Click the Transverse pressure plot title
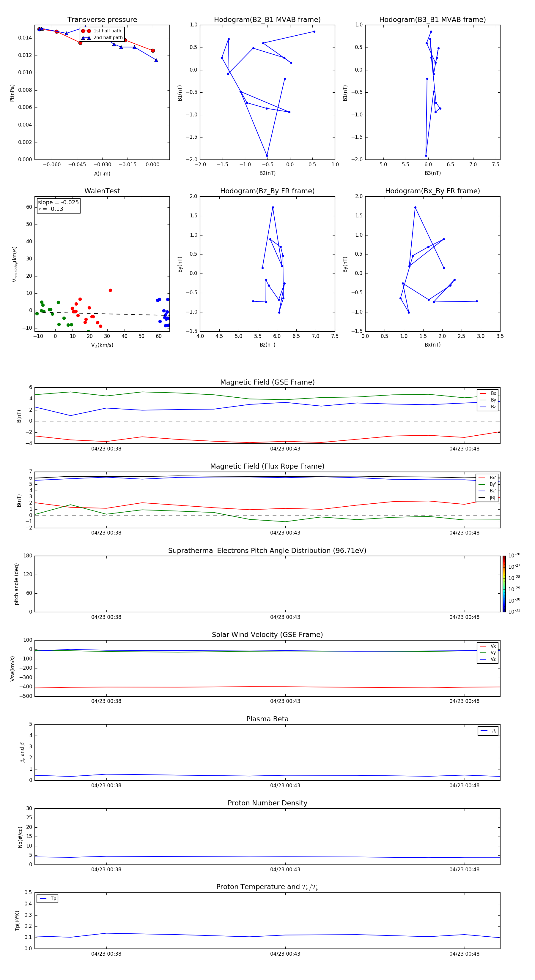This screenshot has width=535, height=980. click(x=102, y=19)
